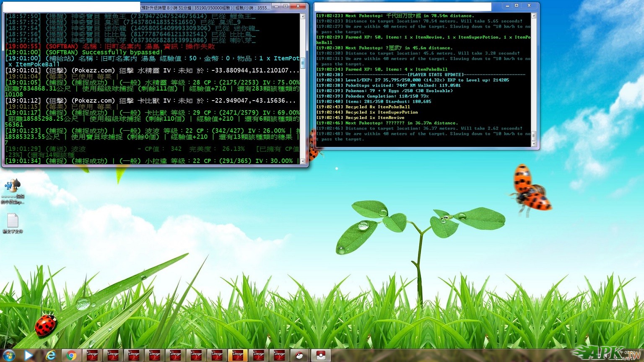The height and width of the screenshot is (362, 644).
Task: Close the Chinese bot console window
Action: pos(298,6)
